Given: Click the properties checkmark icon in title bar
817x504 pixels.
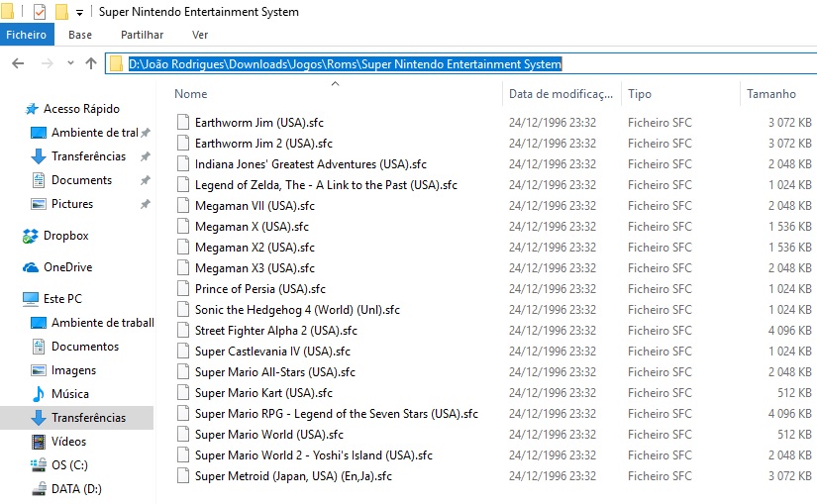Looking at the screenshot, I should coord(40,11).
